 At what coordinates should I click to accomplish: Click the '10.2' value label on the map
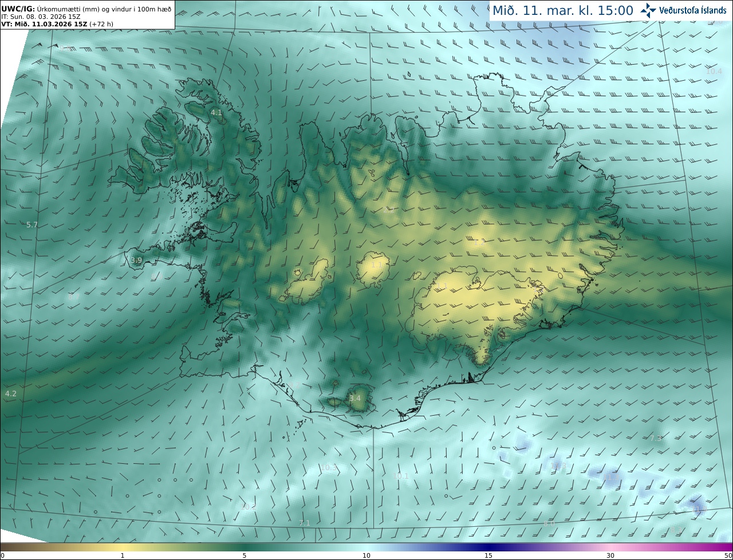pyautogui.click(x=247, y=507)
